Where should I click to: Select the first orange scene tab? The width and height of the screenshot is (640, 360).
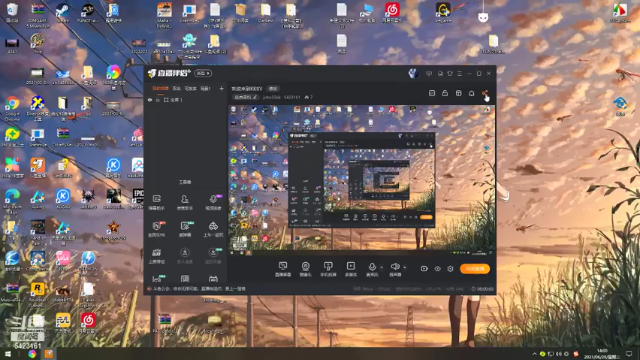coord(160,88)
